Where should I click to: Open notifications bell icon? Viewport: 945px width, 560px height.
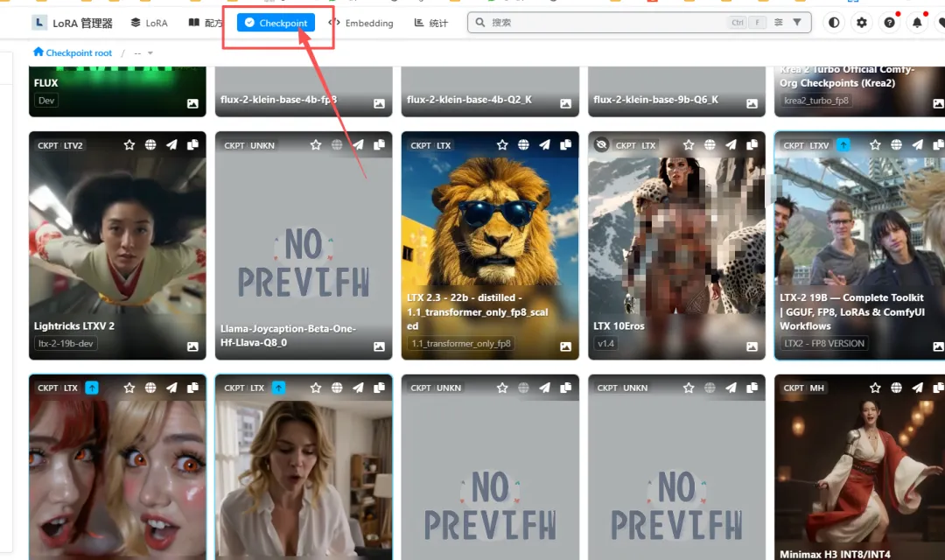tap(917, 22)
